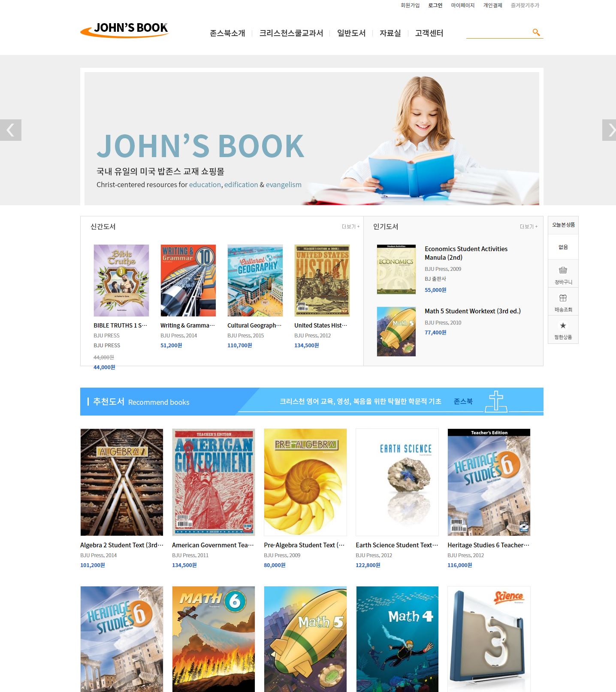Click the delivery tracking (배송조회) gift icon
This screenshot has width=616, height=692.
click(x=563, y=298)
